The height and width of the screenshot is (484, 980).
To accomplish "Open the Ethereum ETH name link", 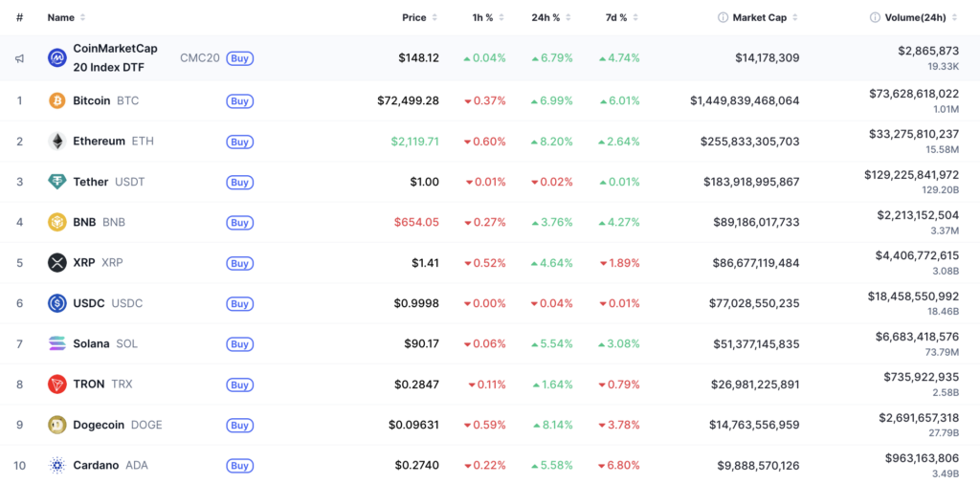I will point(113,142).
